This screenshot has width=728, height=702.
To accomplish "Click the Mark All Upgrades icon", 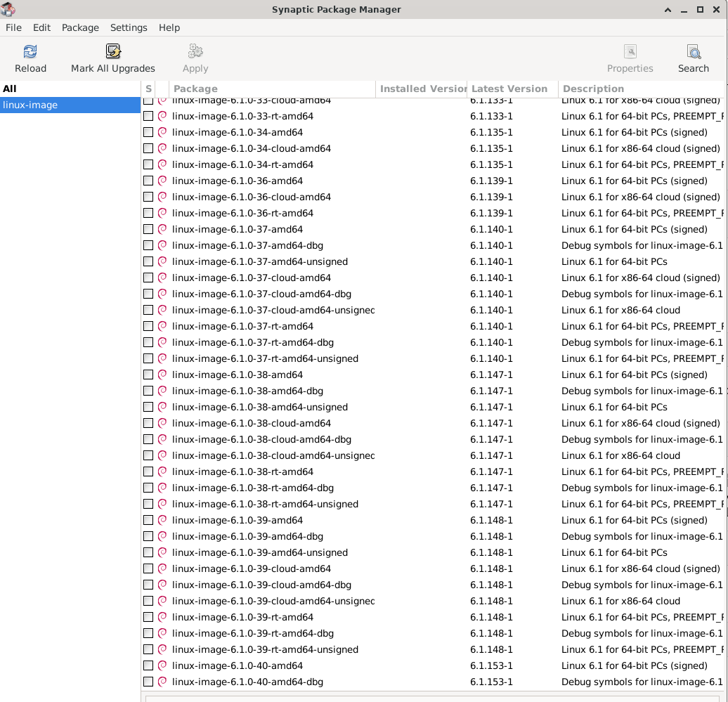I will [x=113, y=52].
